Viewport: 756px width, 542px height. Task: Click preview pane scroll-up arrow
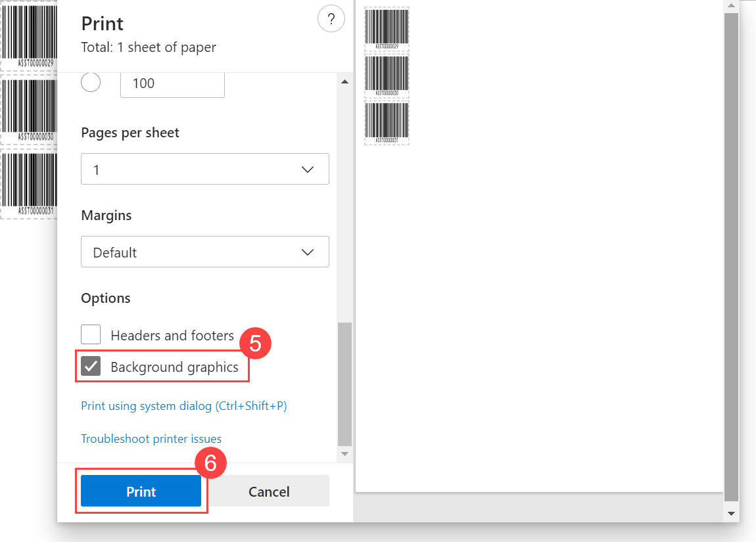[731, 6]
